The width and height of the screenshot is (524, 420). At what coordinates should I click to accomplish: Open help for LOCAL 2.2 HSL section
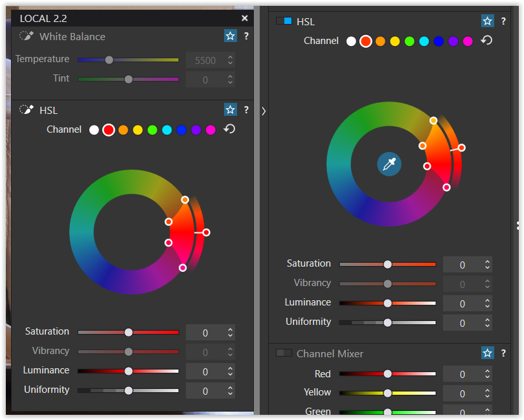pyautogui.click(x=246, y=110)
